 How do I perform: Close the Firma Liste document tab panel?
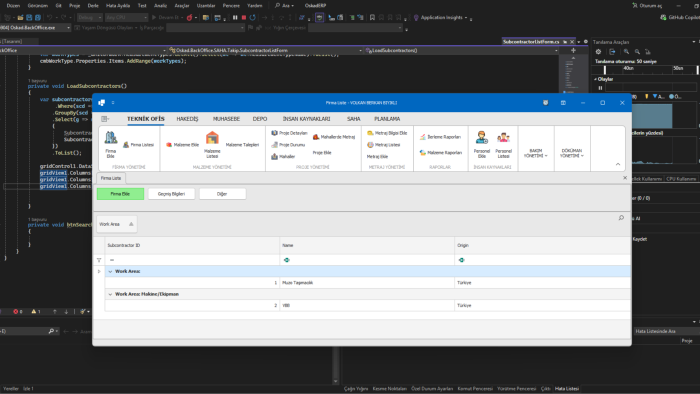click(x=625, y=178)
